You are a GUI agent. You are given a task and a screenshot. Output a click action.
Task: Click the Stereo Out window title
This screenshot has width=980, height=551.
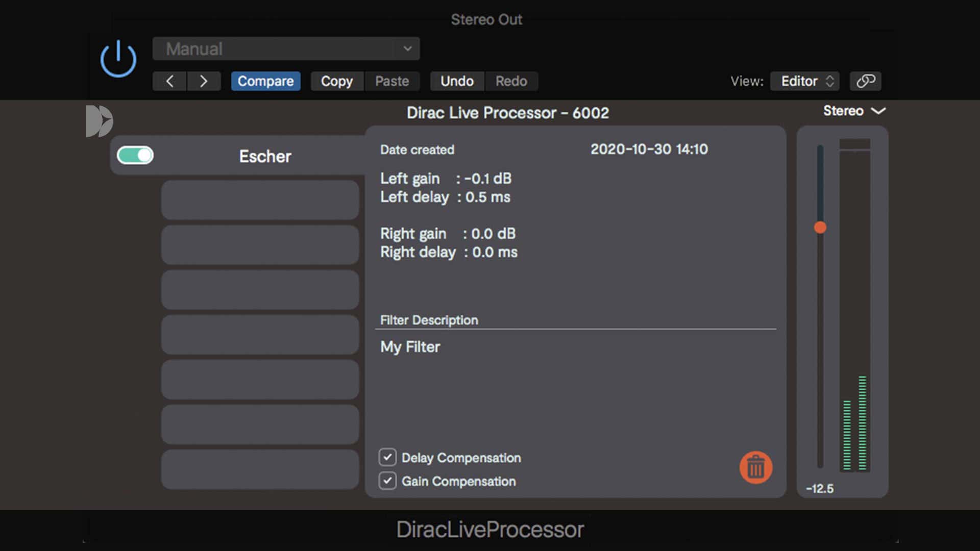point(486,19)
